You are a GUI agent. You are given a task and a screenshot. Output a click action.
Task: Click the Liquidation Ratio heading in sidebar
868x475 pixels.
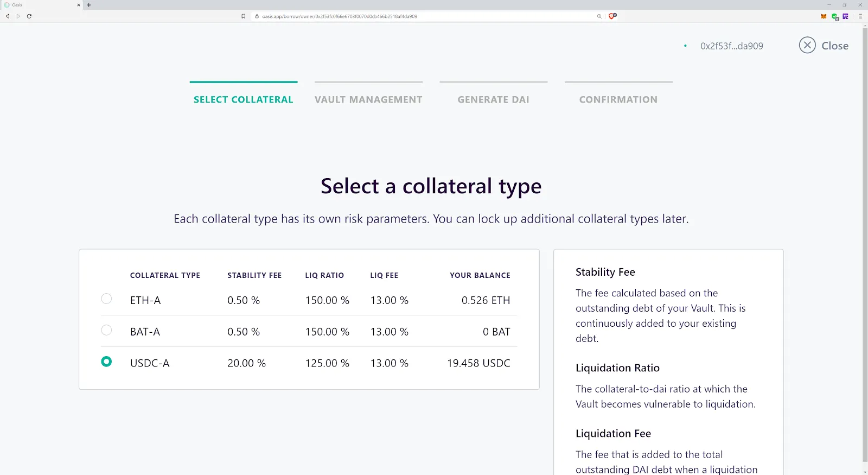[617, 368]
